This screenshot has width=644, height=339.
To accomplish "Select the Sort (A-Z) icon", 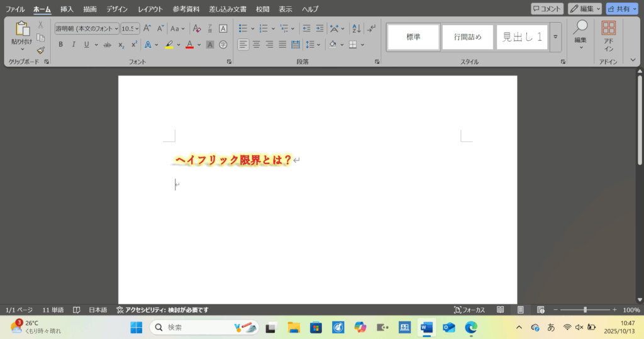I will coord(356,28).
